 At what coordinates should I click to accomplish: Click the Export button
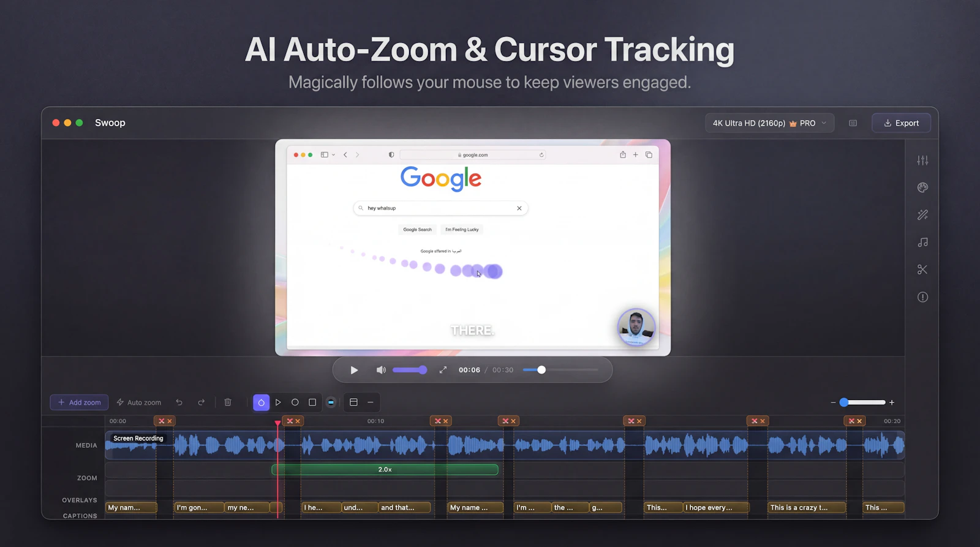[901, 123]
